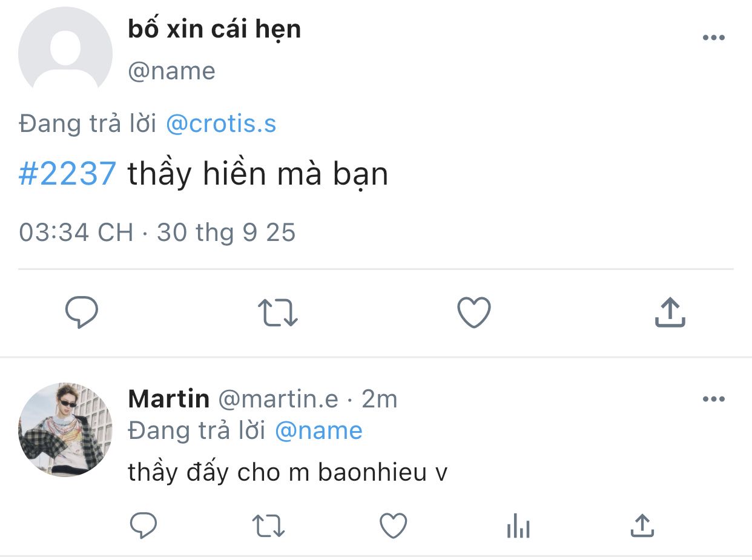Open @name mention in Martin's reply

[x=318, y=431]
